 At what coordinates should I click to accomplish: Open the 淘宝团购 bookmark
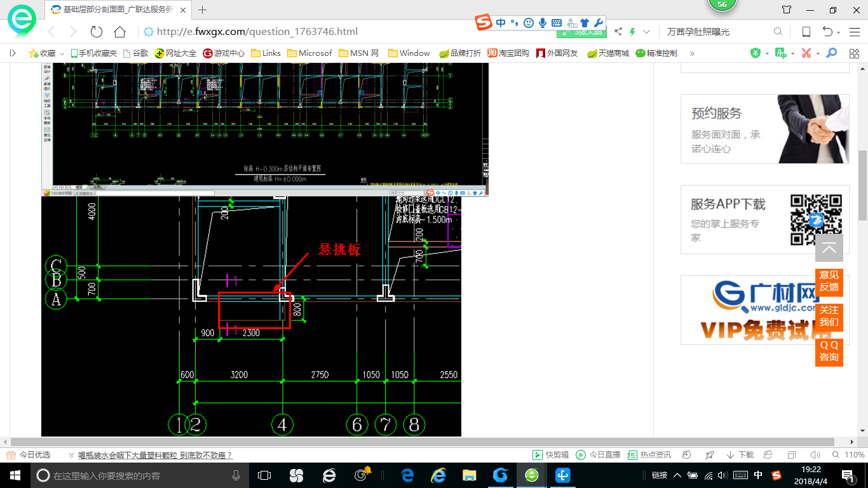click(x=508, y=53)
